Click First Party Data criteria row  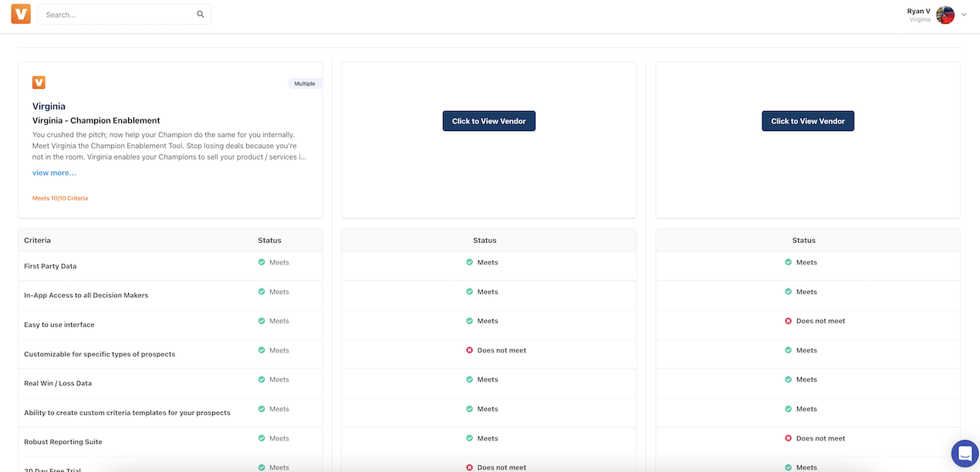coord(171,266)
